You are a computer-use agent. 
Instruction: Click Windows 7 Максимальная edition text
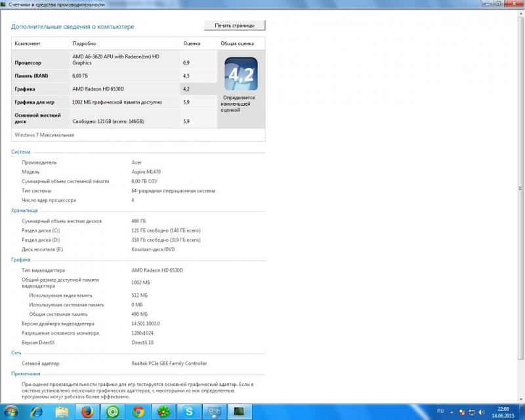[x=44, y=135]
